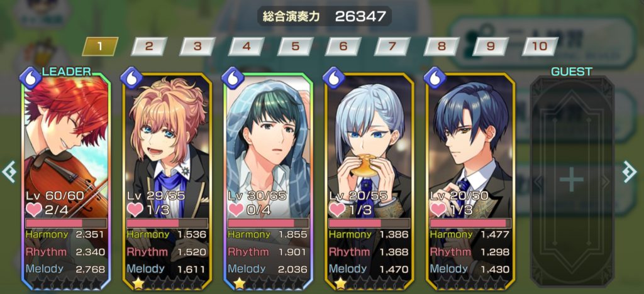Select the Lv 20/50 character card
This screenshot has width=644, height=294.
coord(470,182)
